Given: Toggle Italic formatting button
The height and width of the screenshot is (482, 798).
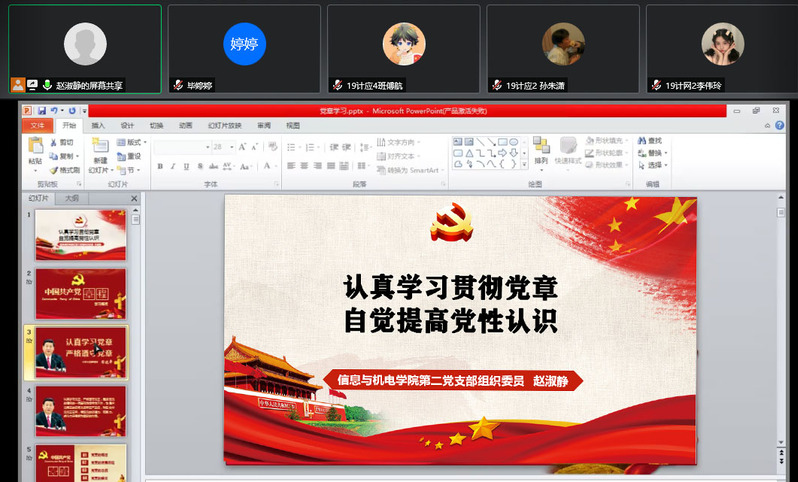Looking at the screenshot, I should (172, 166).
